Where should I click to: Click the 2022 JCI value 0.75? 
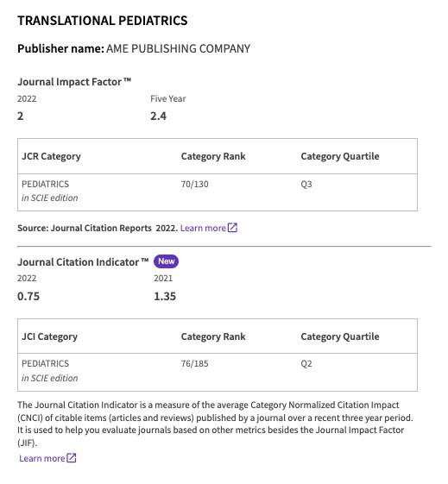(28, 296)
